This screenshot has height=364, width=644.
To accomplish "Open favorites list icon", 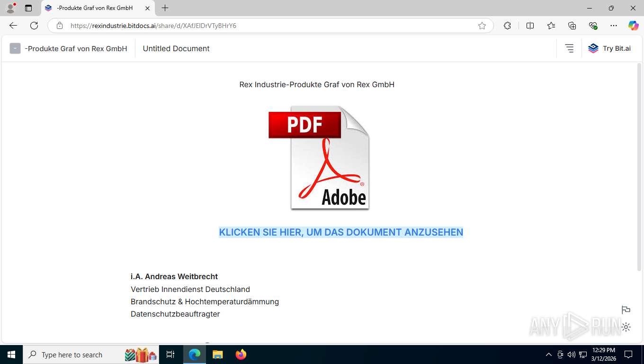I will click(x=551, y=26).
